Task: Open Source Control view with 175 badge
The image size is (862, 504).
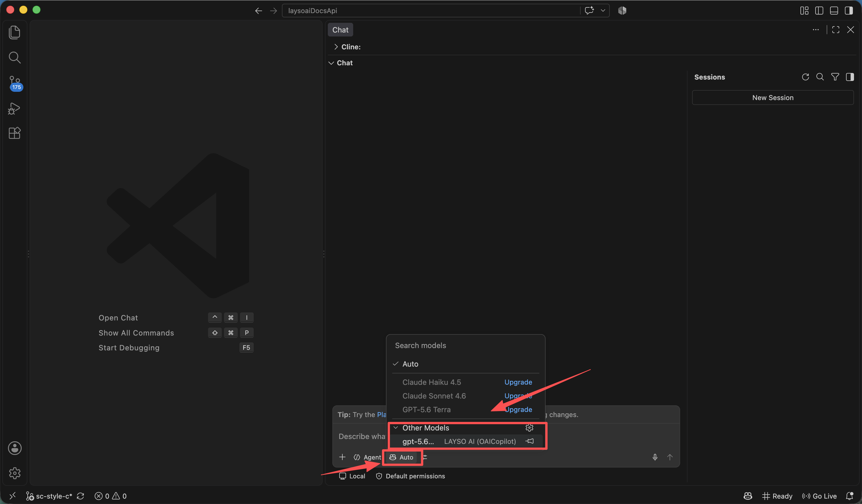Action: tap(15, 83)
